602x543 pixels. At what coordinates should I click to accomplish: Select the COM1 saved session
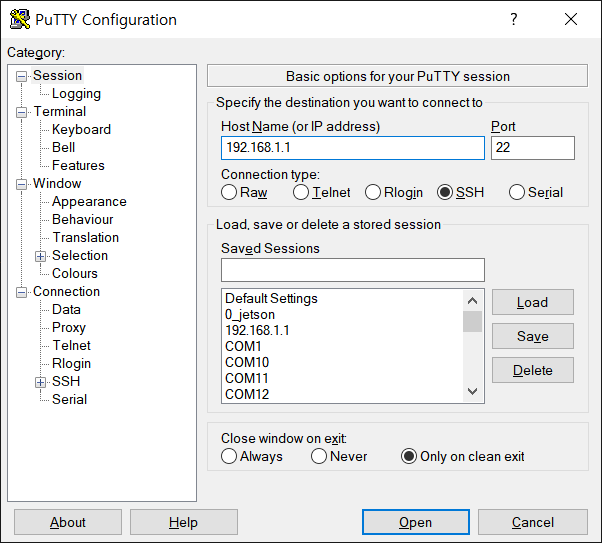pos(343,346)
